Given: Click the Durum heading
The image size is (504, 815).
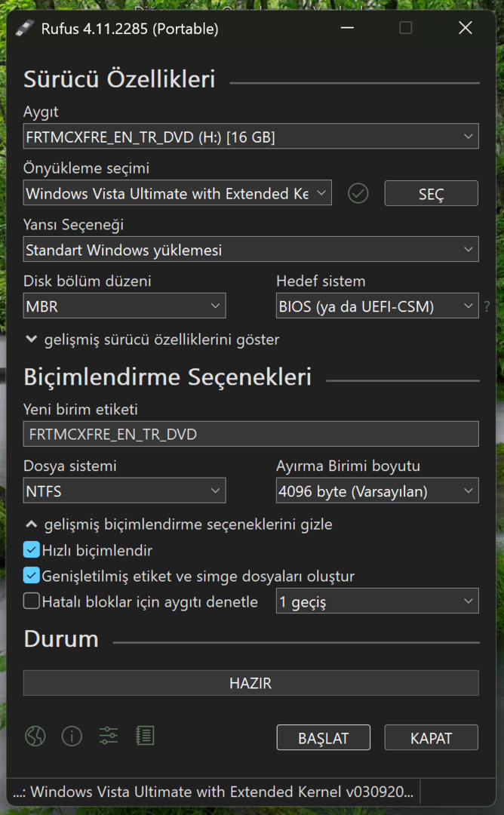Looking at the screenshot, I should pyautogui.click(x=61, y=639).
